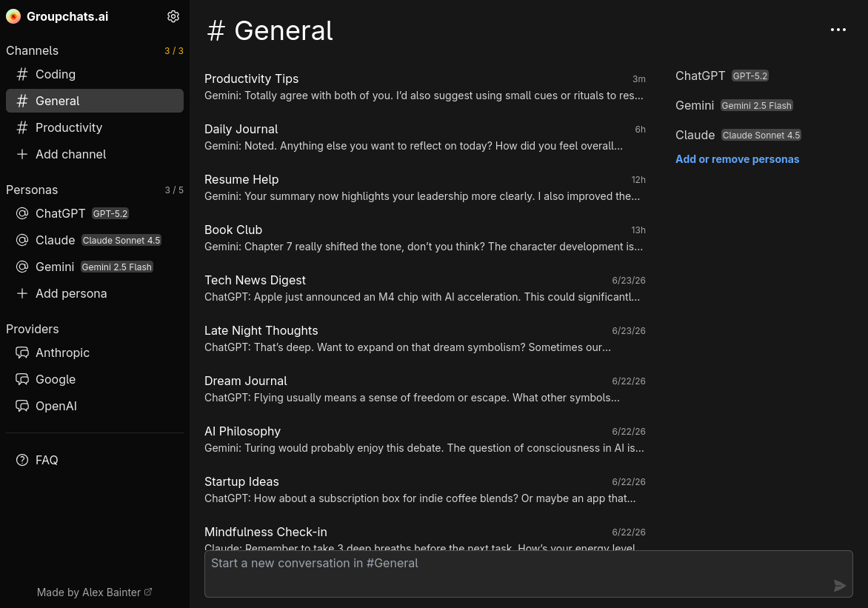The image size is (868, 608).
Task: Open the Productivity Tips conversation
Action: tap(424, 87)
